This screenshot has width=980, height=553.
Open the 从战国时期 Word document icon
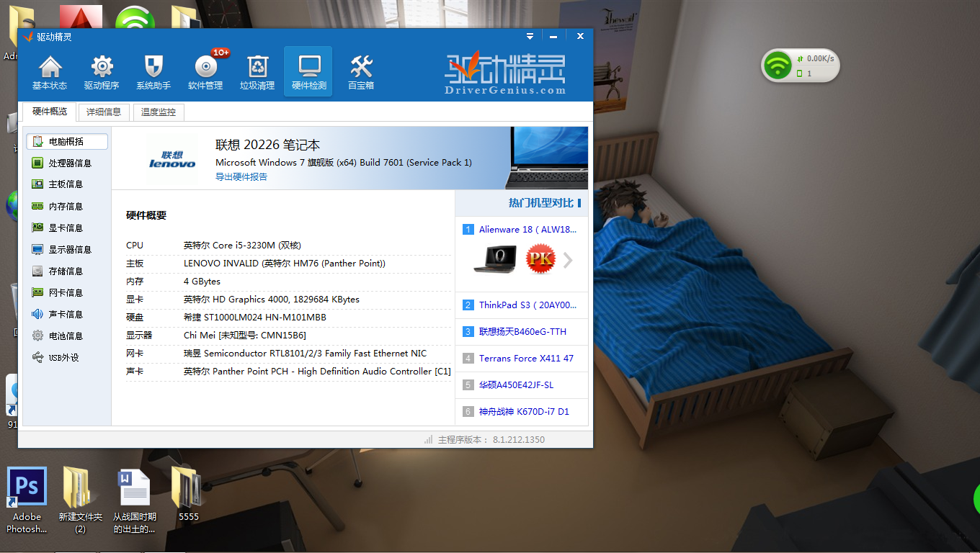coord(135,500)
